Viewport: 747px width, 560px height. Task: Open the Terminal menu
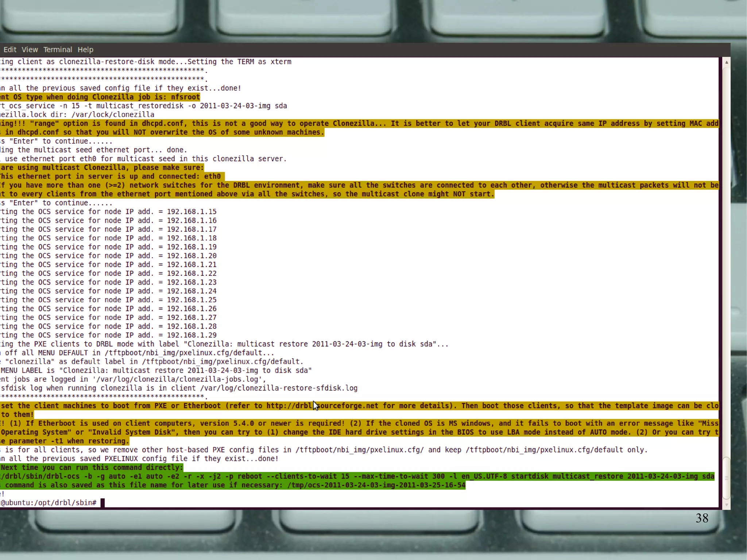pyautogui.click(x=58, y=50)
